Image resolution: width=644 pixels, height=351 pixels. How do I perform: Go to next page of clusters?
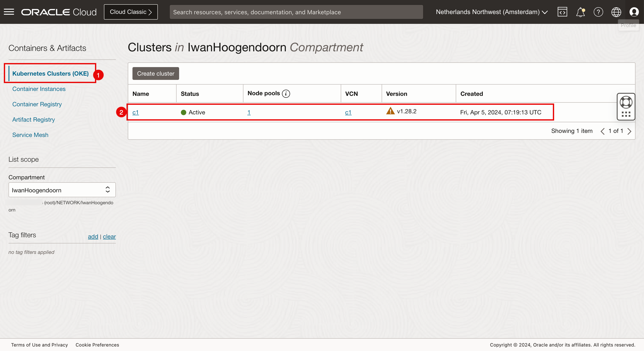629,131
